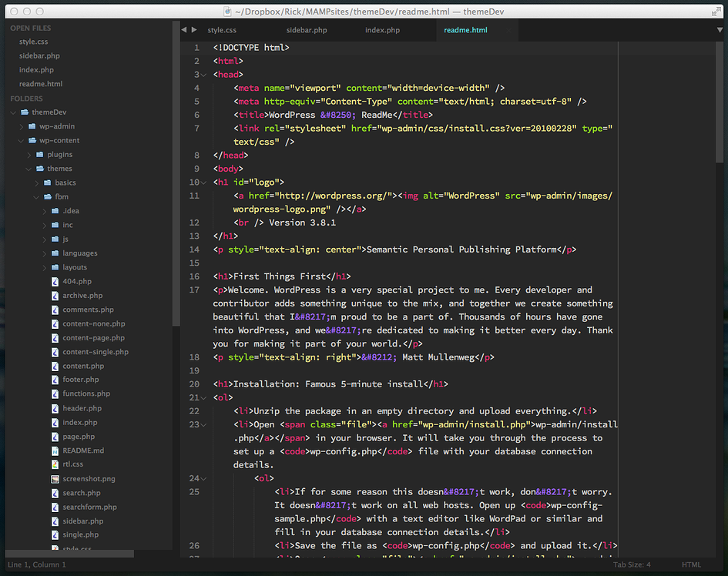
Task: Open the tab list dropdown arrow
Action: [720, 30]
